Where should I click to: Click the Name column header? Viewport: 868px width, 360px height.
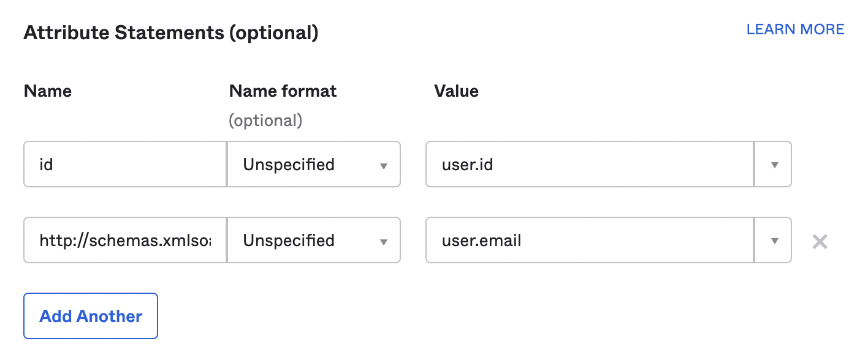tap(47, 91)
